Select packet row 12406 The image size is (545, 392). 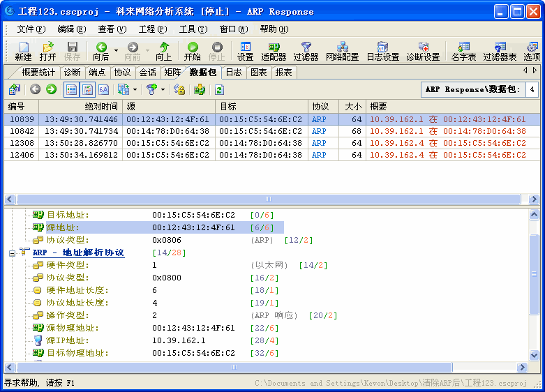272,155
